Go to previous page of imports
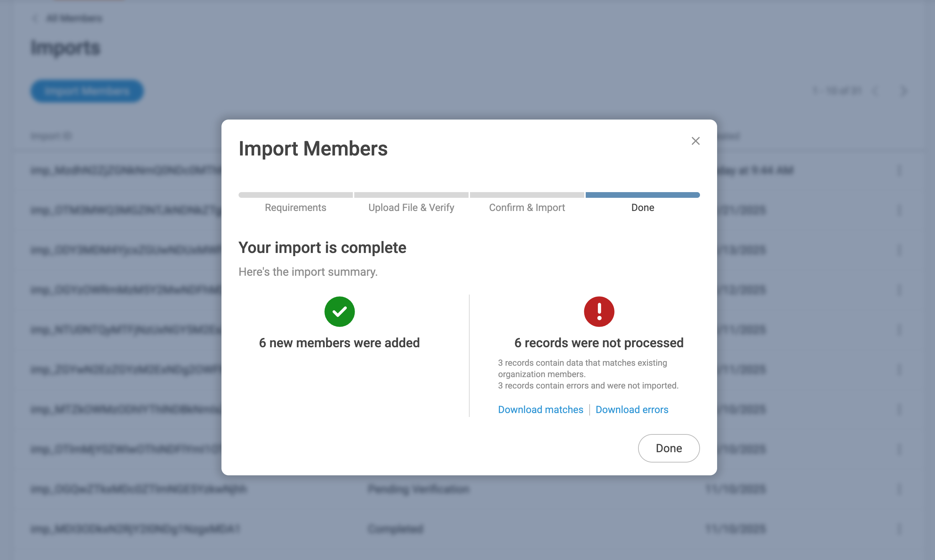This screenshot has width=935, height=560. pyautogui.click(x=875, y=91)
